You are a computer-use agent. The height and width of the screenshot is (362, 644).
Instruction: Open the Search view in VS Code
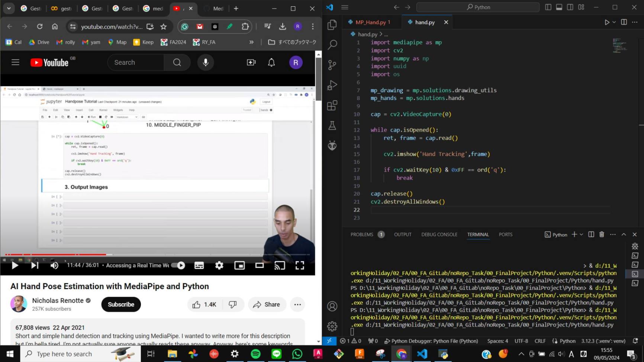[332, 45]
